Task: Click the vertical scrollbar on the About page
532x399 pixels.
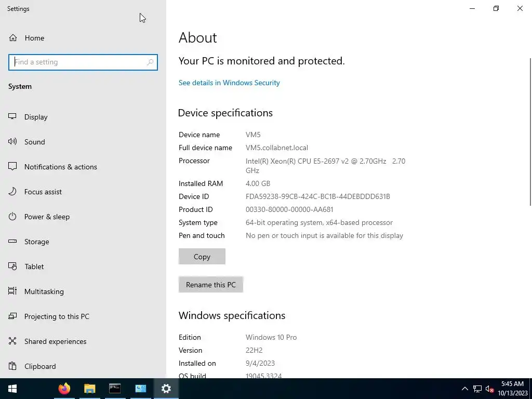Action: (x=530, y=131)
